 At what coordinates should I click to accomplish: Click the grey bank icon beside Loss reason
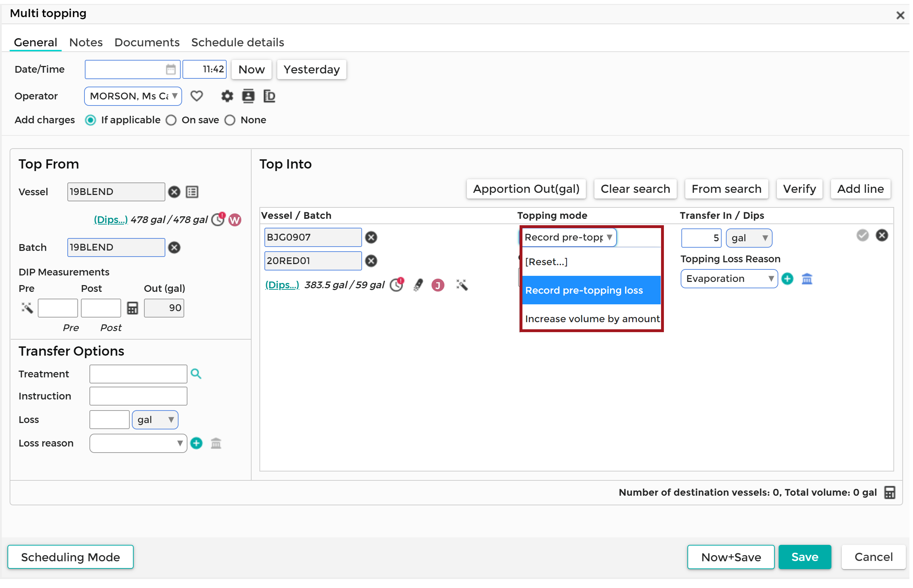tap(217, 444)
